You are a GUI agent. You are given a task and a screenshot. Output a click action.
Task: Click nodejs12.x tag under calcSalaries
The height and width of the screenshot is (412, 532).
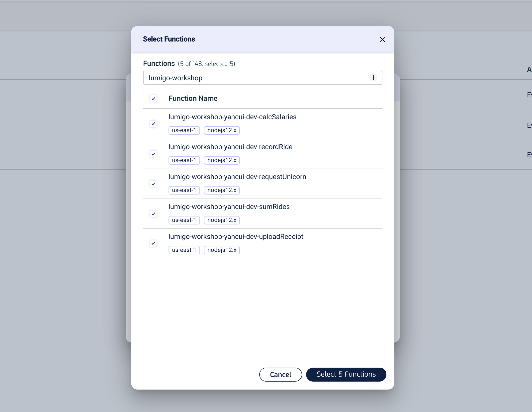coord(222,130)
